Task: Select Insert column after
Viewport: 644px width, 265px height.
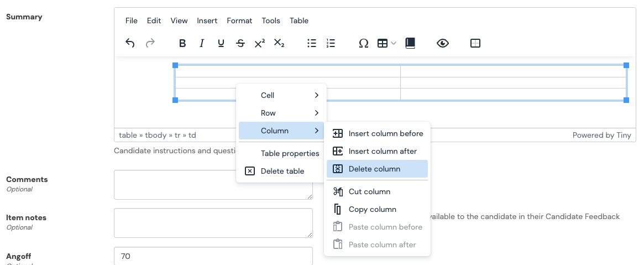Action: tap(377, 151)
